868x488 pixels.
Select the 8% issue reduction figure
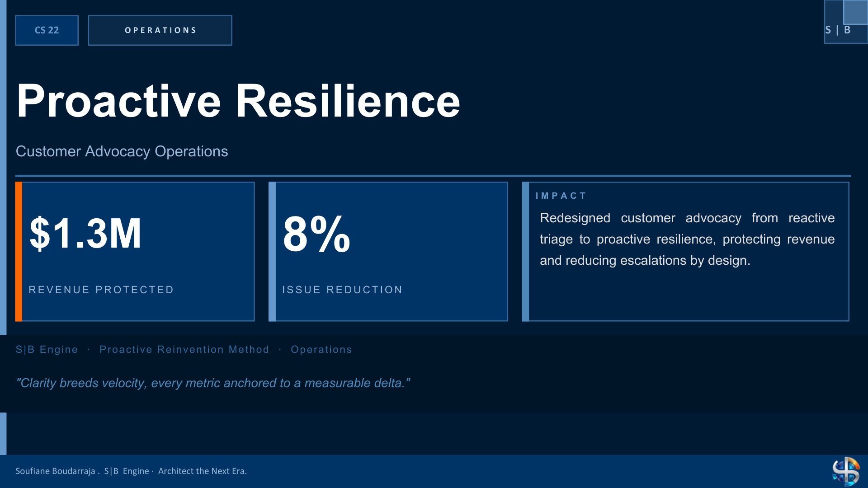point(316,233)
